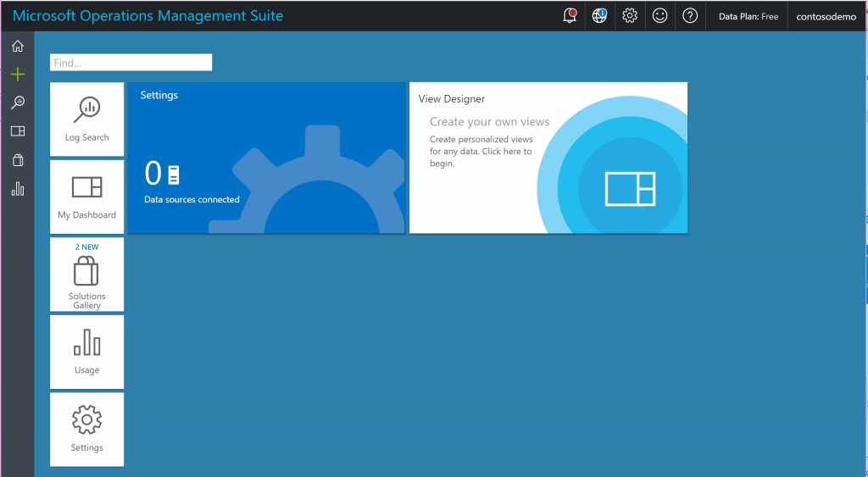Open the settings gear in top bar

(630, 15)
